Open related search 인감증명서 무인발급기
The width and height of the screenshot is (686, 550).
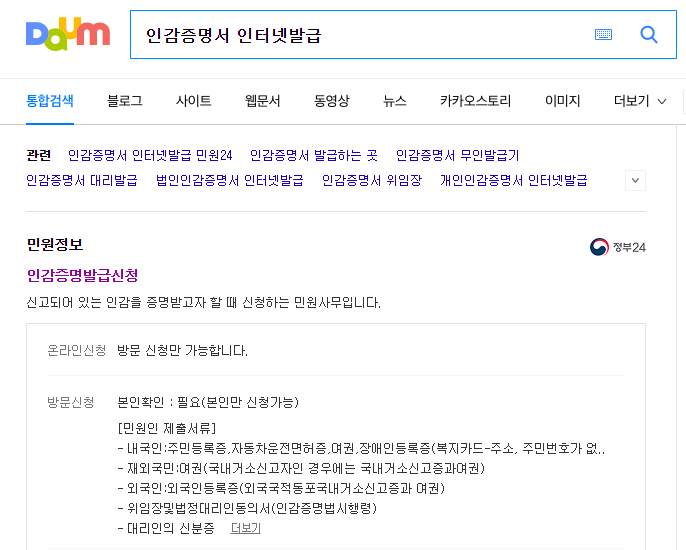457,155
